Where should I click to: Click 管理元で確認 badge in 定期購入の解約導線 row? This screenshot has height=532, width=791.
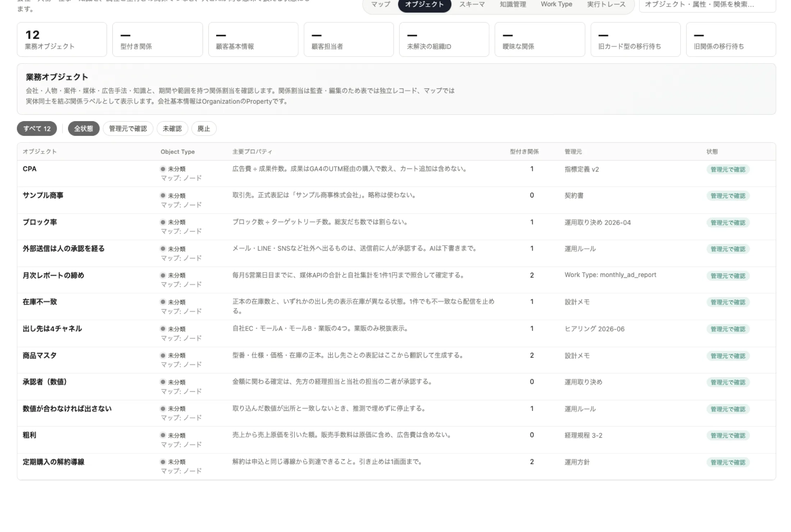(728, 462)
